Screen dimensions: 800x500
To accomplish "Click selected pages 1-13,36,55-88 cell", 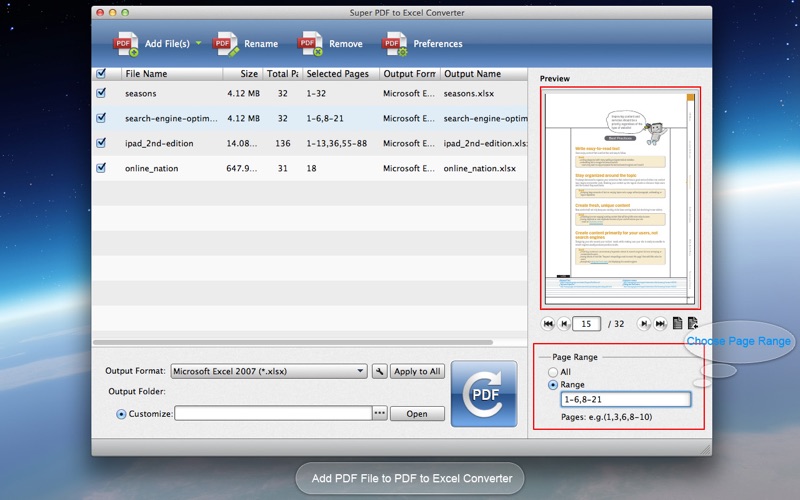I will [337, 143].
